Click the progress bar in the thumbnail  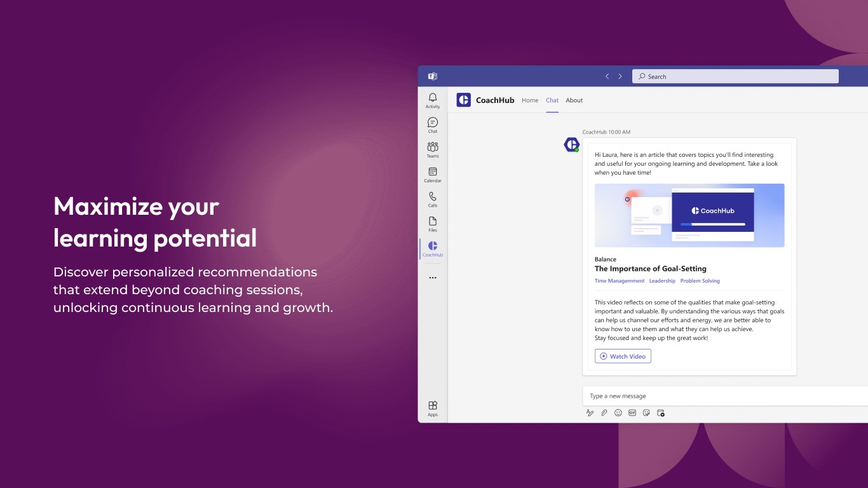coord(712,224)
